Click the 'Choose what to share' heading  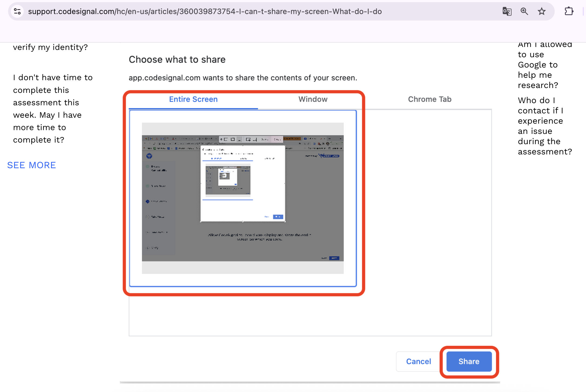[x=177, y=59]
